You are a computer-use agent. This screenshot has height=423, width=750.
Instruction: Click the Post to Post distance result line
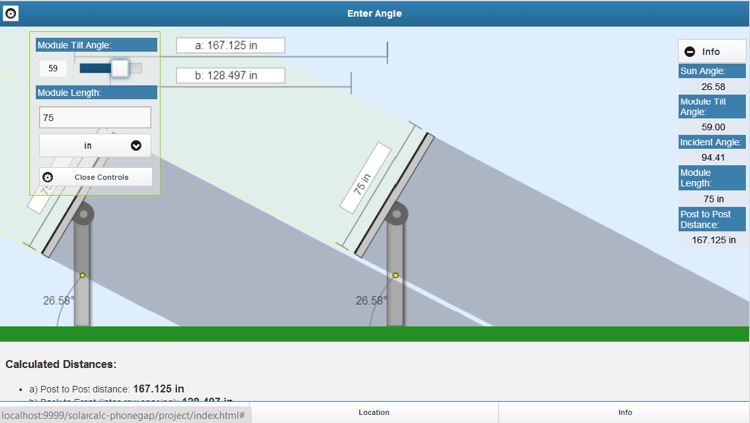106,389
